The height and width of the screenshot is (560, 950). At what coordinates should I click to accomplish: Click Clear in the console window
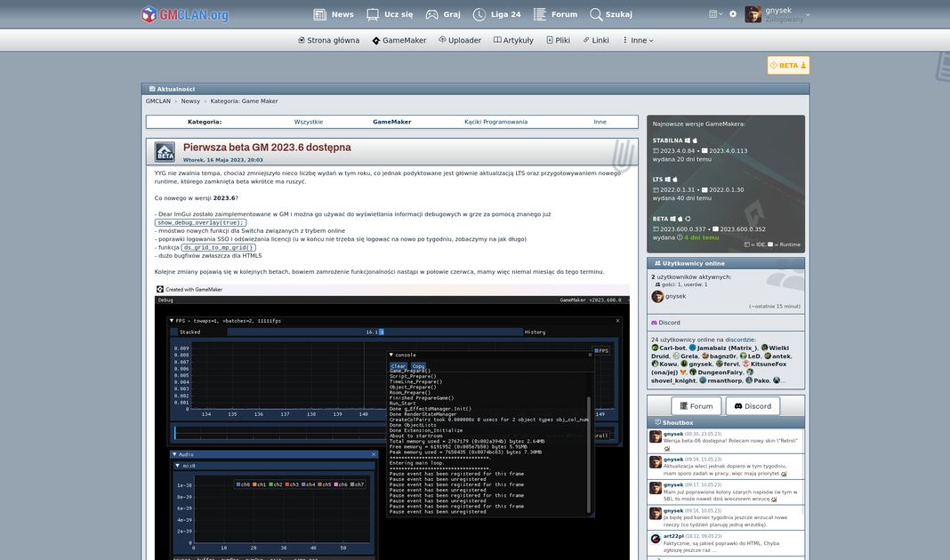point(398,366)
